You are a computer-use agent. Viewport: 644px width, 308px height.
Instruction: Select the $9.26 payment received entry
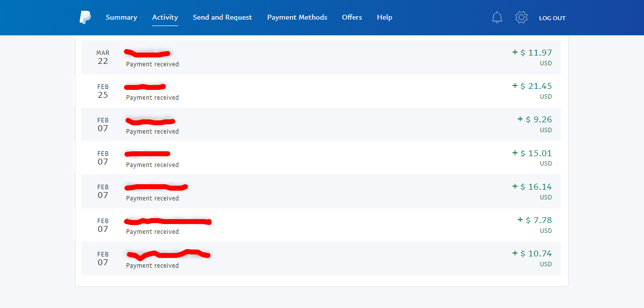pos(321,124)
